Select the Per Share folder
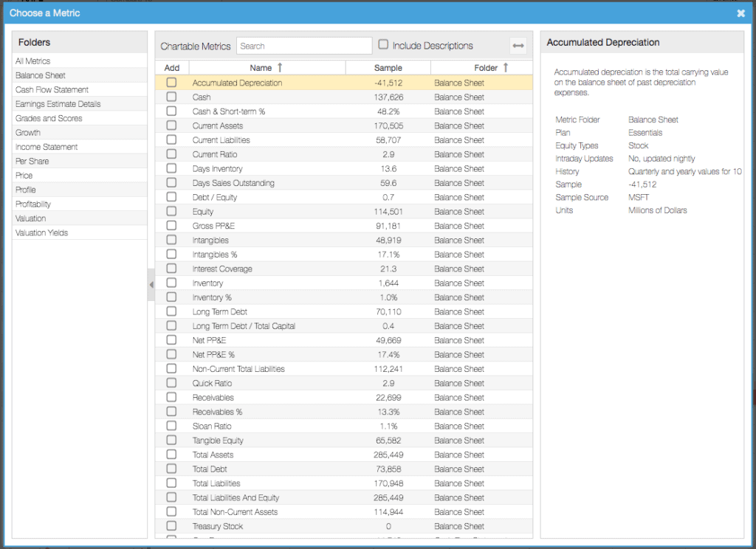This screenshot has height=549, width=756. coord(80,161)
